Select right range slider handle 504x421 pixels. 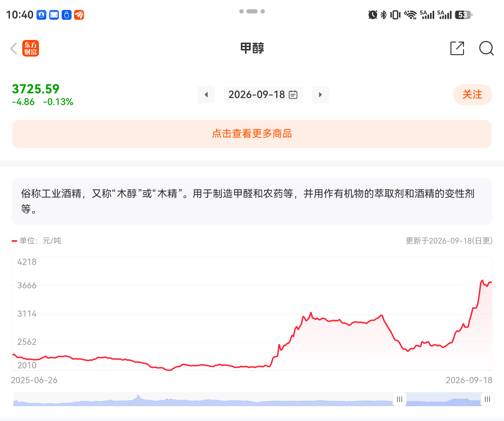tap(487, 399)
